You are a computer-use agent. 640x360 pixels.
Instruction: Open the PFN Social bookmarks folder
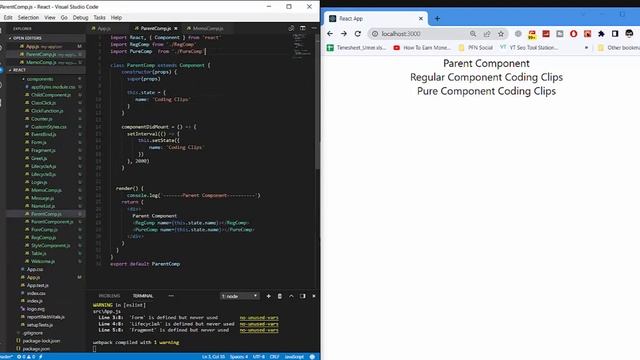476,48
